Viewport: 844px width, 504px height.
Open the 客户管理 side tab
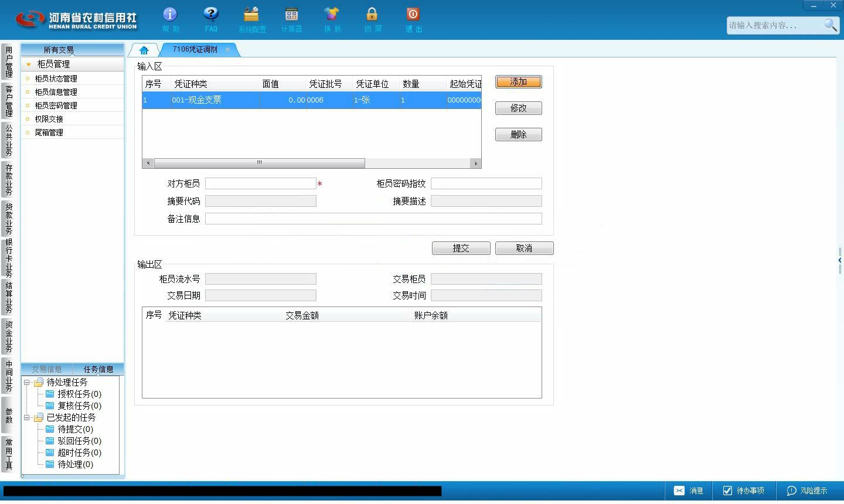(8, 101)
